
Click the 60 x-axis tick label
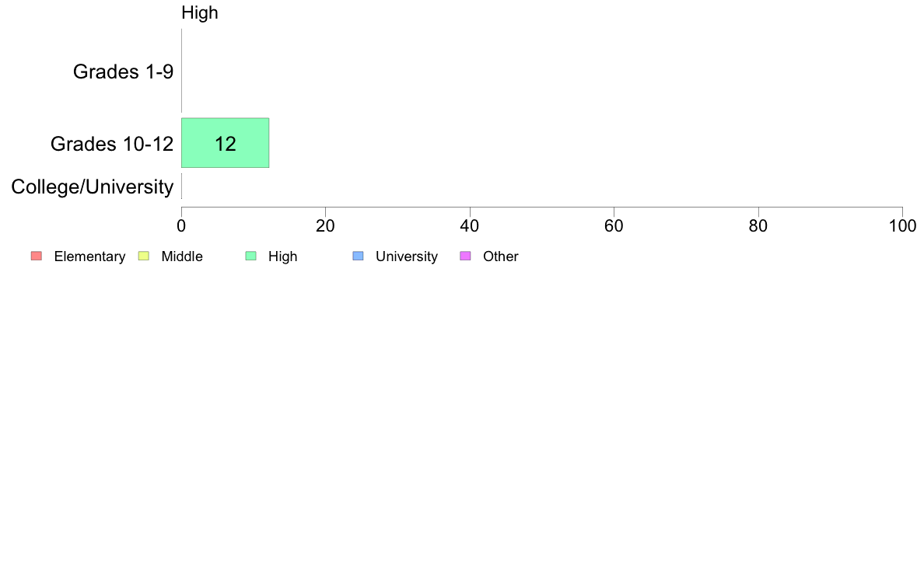pyautogui.click(x=614, y=226)
